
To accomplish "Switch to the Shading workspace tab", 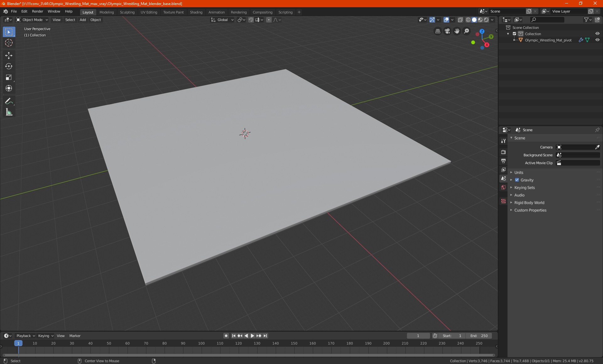I will coord(196,12).
